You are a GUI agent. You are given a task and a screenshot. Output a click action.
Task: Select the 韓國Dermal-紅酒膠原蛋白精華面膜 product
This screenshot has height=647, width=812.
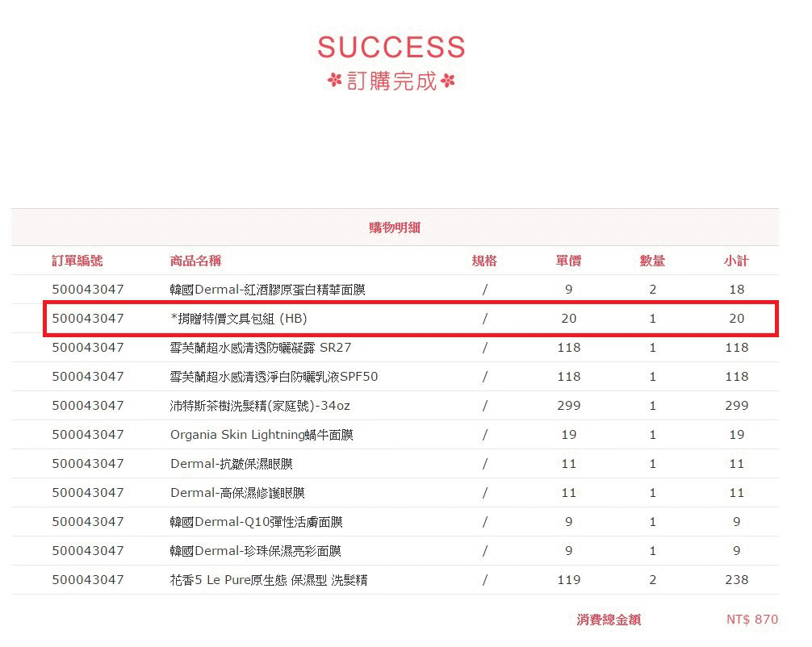coord(267,290)
